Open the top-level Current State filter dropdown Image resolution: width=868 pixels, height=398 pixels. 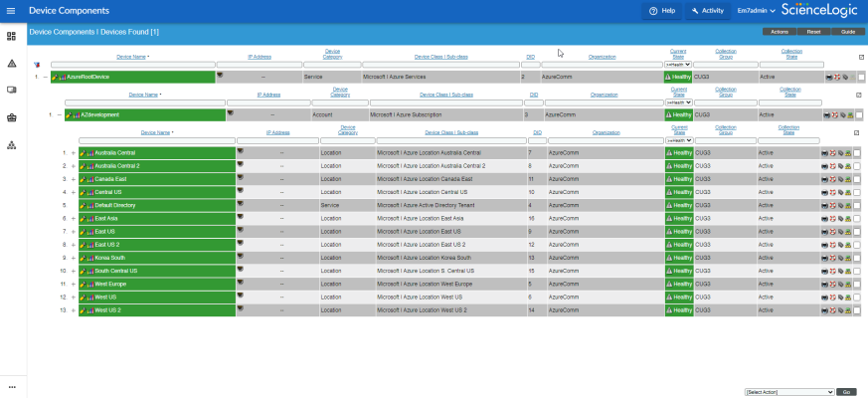point(678,65)
